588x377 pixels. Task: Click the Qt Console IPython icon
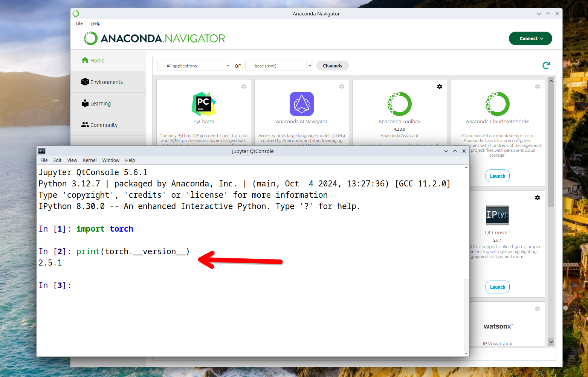tap(498, 215)
